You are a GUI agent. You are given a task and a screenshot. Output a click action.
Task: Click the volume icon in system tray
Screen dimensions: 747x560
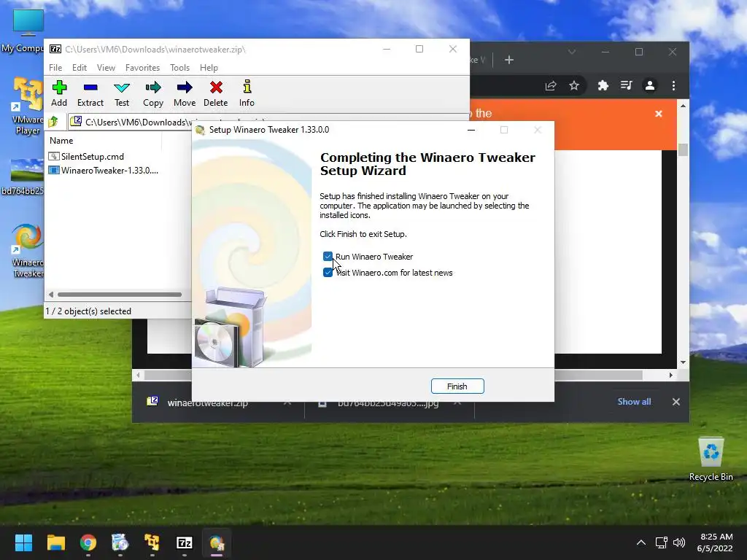679,542
